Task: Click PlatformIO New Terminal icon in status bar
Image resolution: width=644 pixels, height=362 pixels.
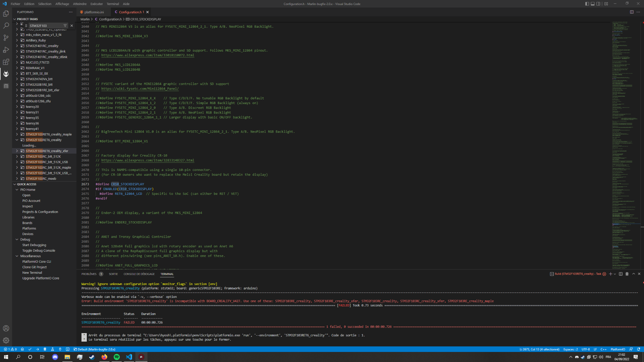Action: pyautogui.click(x=68, y=349)
